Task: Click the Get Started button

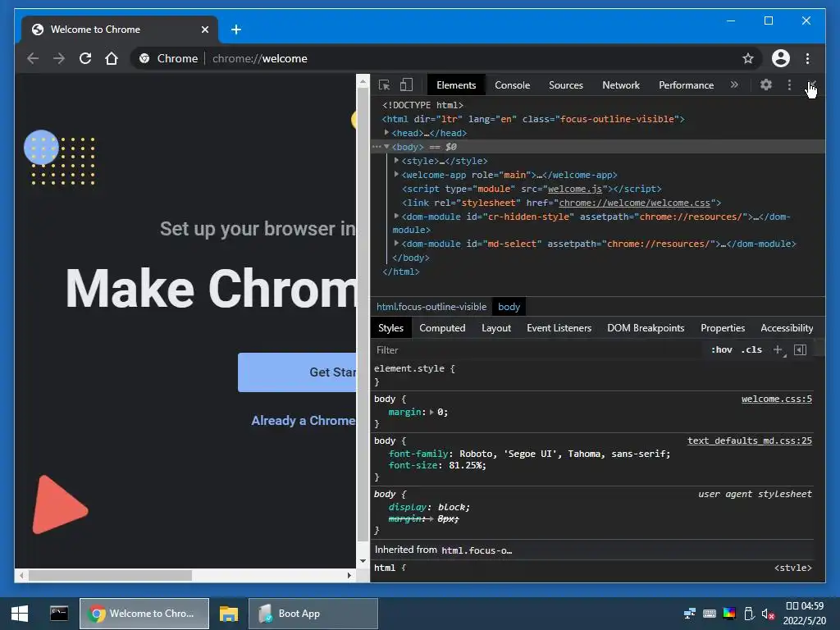Action: 297,372
